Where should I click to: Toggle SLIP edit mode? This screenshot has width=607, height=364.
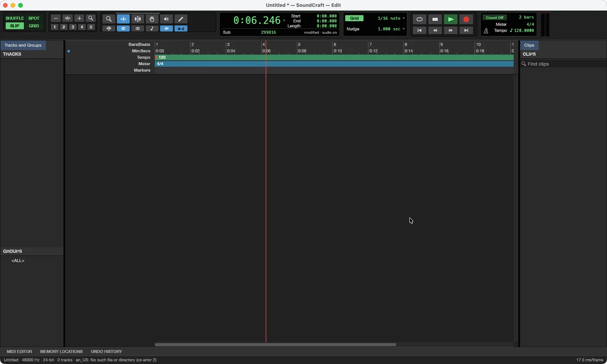(x=15, y=26)
